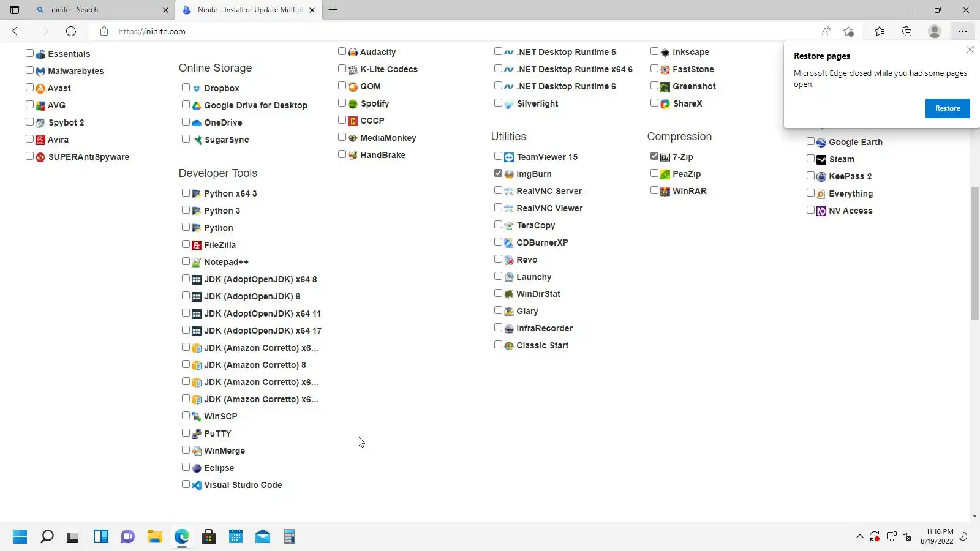Viewport: 980px width, 551px height.
Task: Click the Inkscape icon
Action: coord(665,52)
